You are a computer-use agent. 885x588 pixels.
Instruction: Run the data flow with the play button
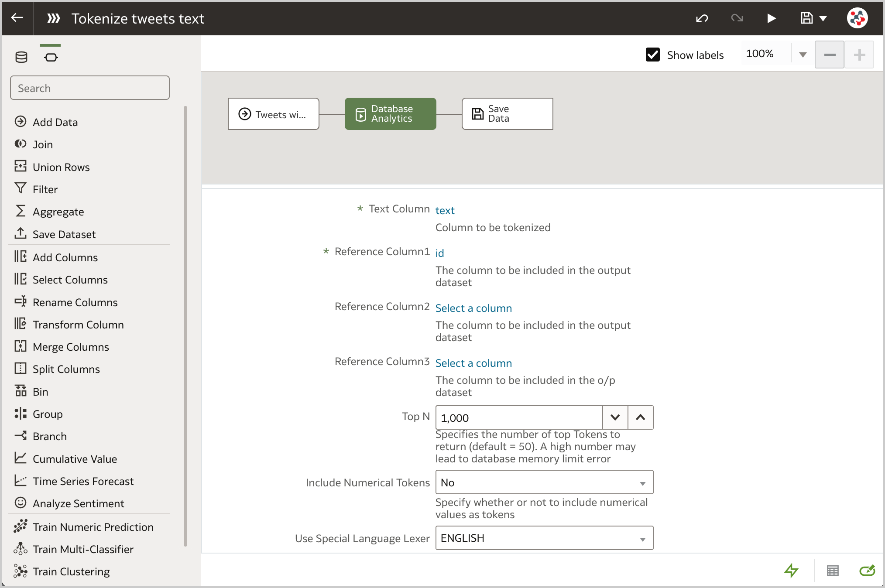(771, 18)
